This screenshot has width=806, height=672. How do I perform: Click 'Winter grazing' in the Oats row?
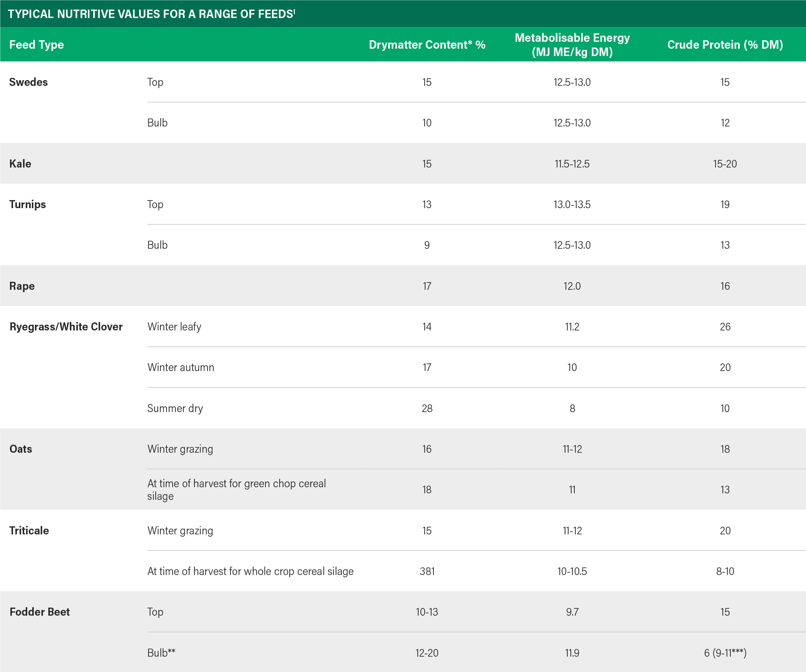(x=180, y=449)
